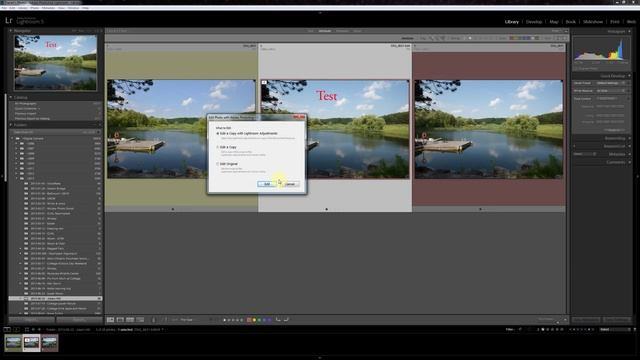Click the second window display icon above the filmstrip
This screenshot has height=360, width=640.
click(x=16, y=329)
